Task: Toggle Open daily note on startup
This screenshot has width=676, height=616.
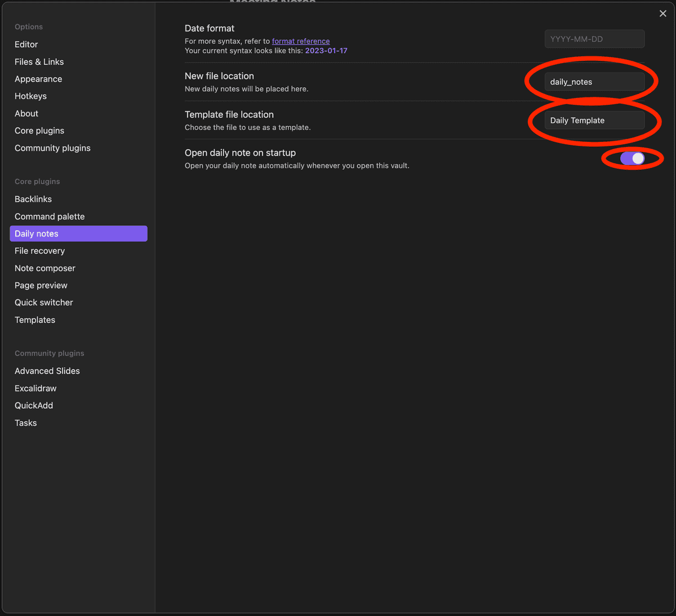Action: 632,159
